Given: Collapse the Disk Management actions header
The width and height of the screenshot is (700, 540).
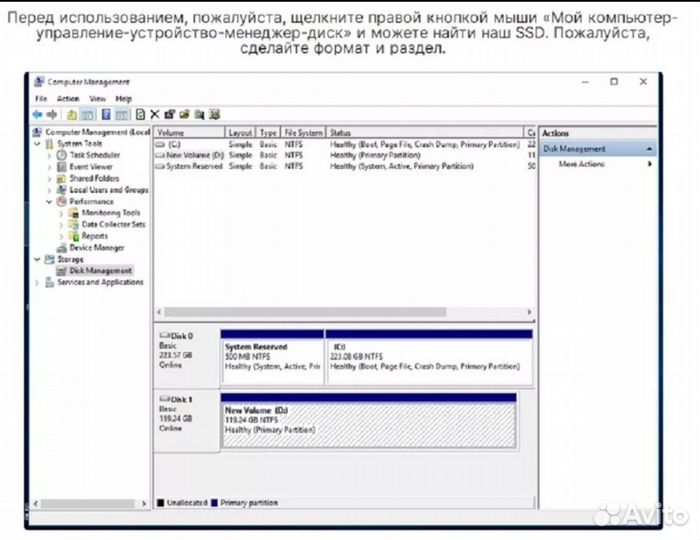Looking at the screenshot, I should tap(649, 149).
